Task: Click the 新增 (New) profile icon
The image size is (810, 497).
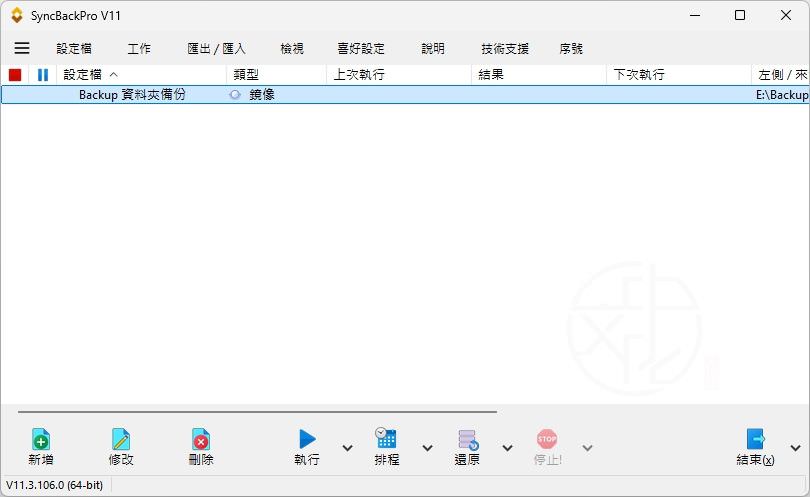Action: coord(41,440)
